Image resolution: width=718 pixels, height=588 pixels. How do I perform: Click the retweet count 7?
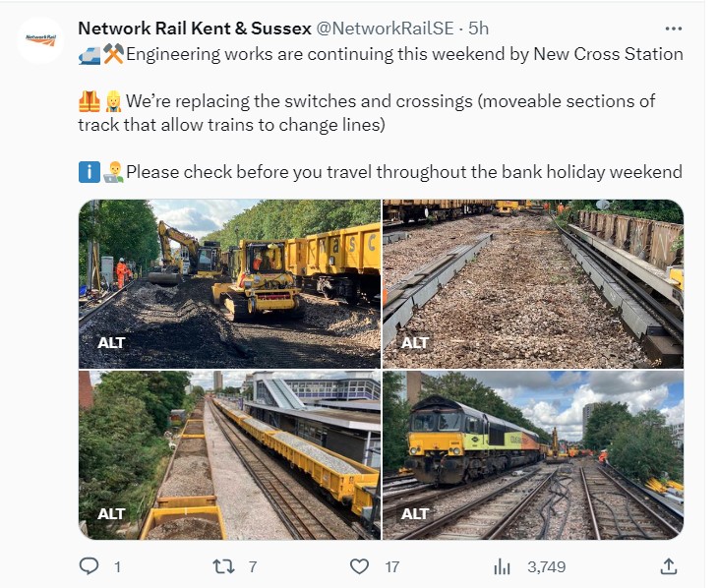253,566
